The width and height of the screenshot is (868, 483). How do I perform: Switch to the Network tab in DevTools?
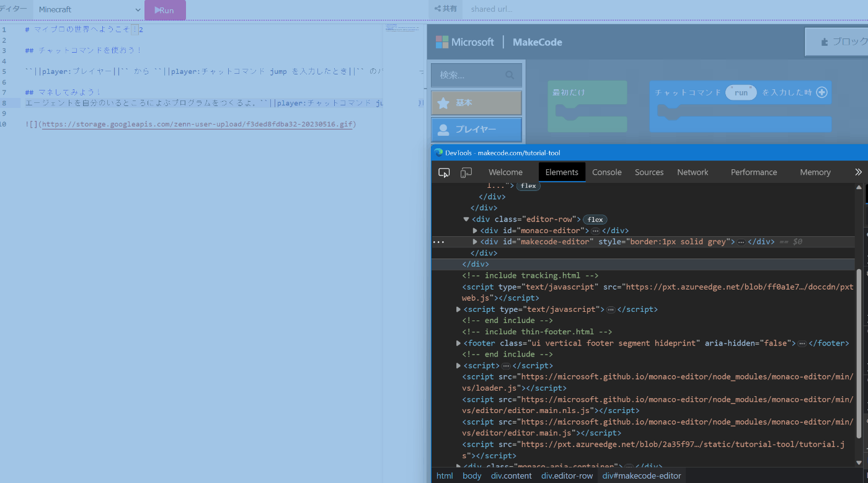693,172
